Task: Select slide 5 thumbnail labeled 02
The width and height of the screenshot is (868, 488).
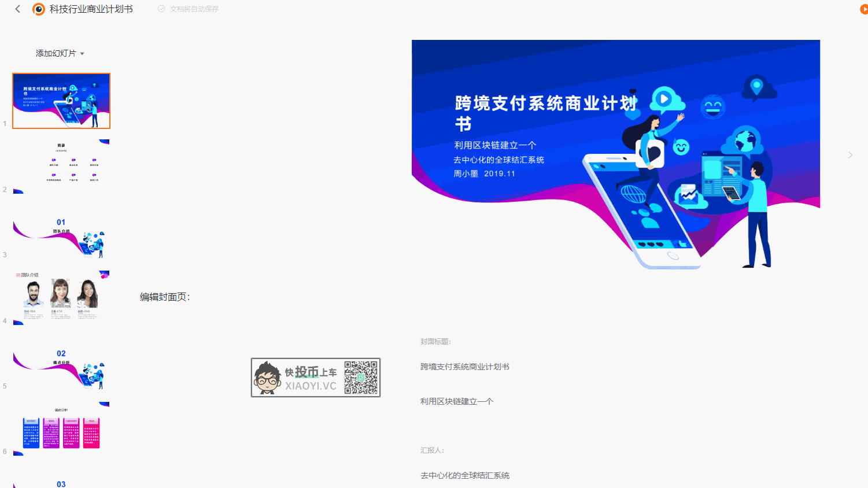Action: tap(61, 363)
